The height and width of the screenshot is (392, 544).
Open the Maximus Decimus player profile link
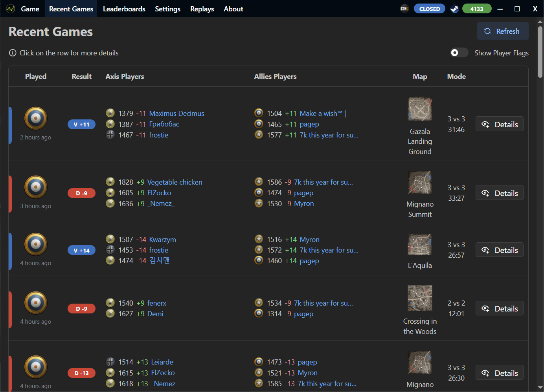[176, 113]
